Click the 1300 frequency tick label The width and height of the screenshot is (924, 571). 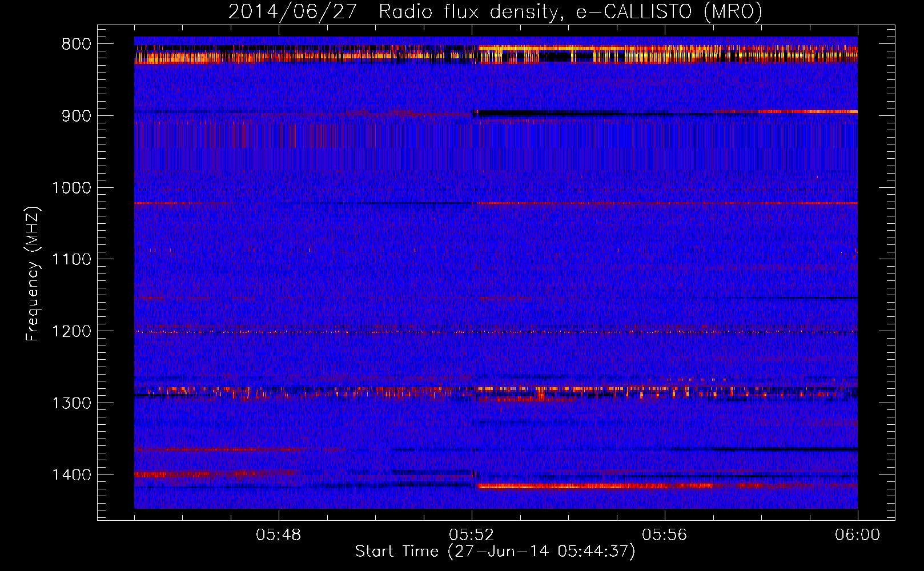[x=71, y=403]
